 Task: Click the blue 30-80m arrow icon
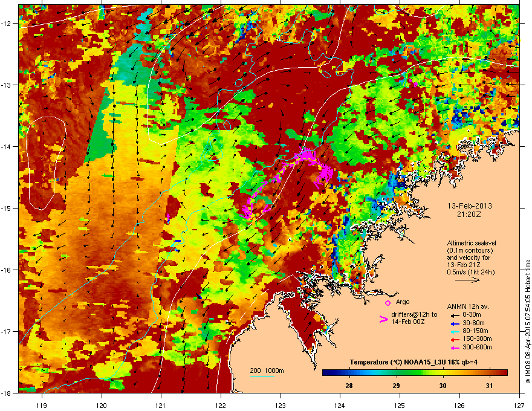click(x=455, y=323)
